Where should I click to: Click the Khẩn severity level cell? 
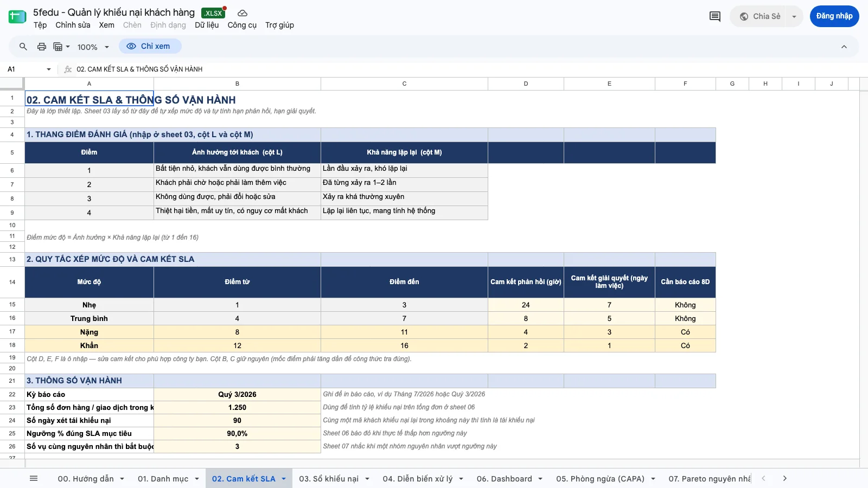(89, 345)
